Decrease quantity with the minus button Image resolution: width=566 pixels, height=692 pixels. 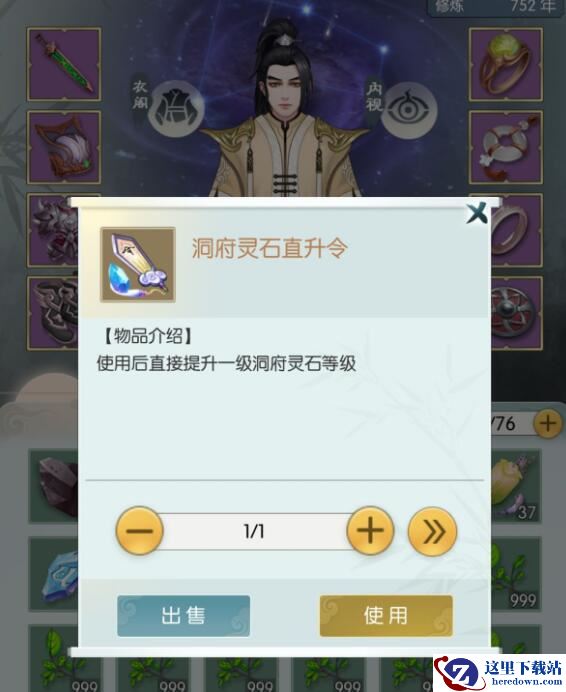pyautogui.click(x=140, y=530)
